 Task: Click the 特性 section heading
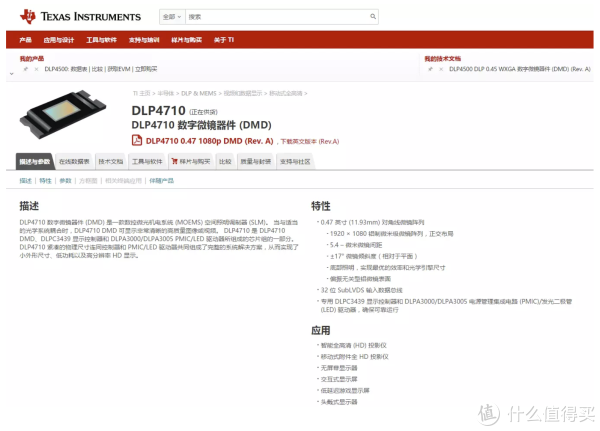(321, 206)
